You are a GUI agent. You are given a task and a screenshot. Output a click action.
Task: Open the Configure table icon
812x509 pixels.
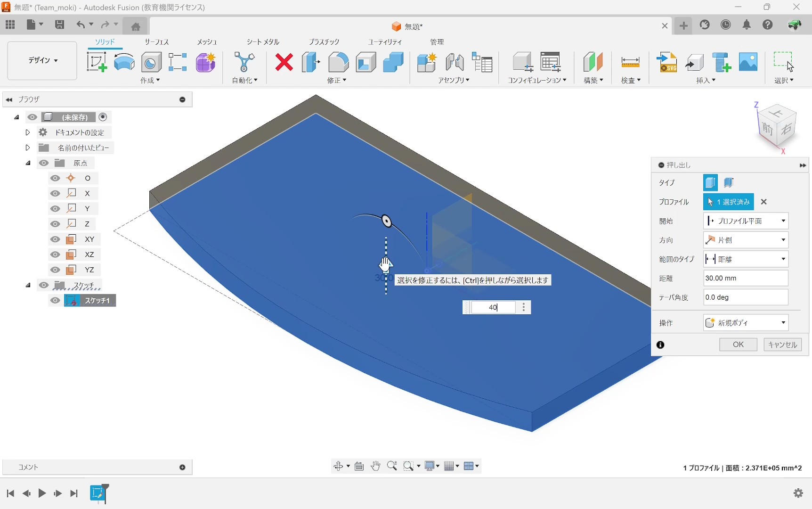coord(551,62)
